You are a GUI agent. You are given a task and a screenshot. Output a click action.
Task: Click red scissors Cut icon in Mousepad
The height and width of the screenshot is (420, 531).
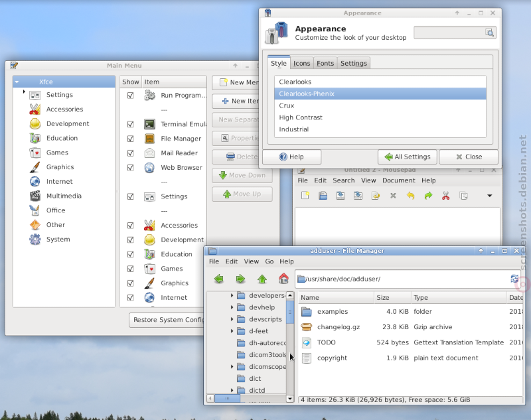[x=445, y=196]
